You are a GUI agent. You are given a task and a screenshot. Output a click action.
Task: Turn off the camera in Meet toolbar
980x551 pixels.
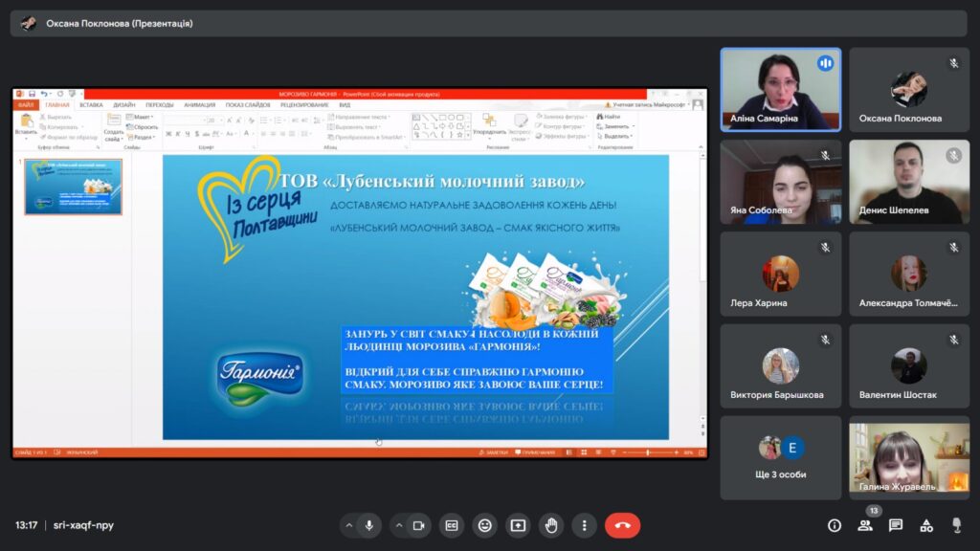point(418,525)
